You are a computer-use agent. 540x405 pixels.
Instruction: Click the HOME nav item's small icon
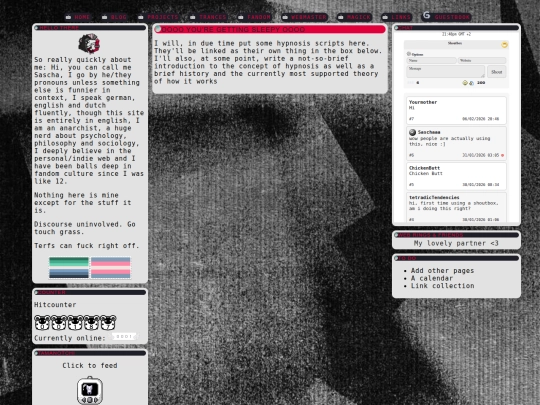(x=69, y=17)
